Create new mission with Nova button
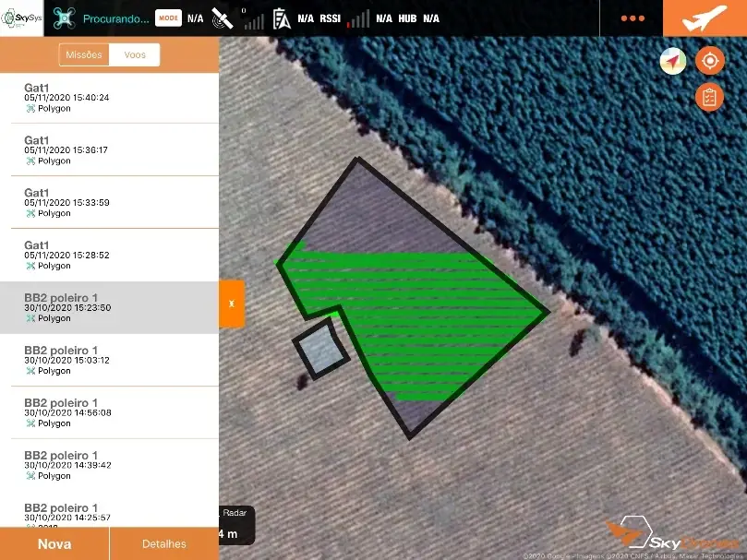The height and width of the screenshot is (560, 747). point(54,543)
